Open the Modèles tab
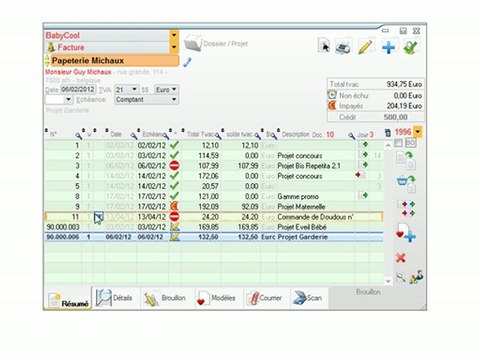This screenshot has width=480, height=360. click(217, 298)
